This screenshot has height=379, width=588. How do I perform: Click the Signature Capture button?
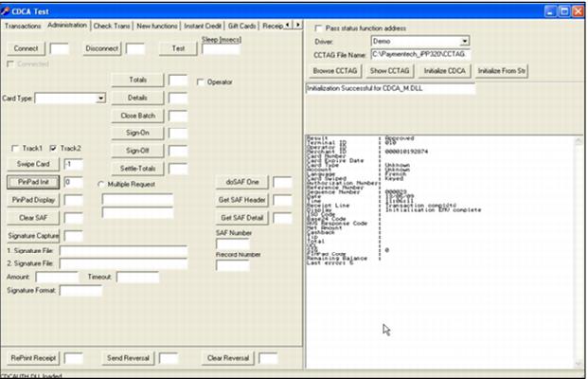click(x=33, y=236)
